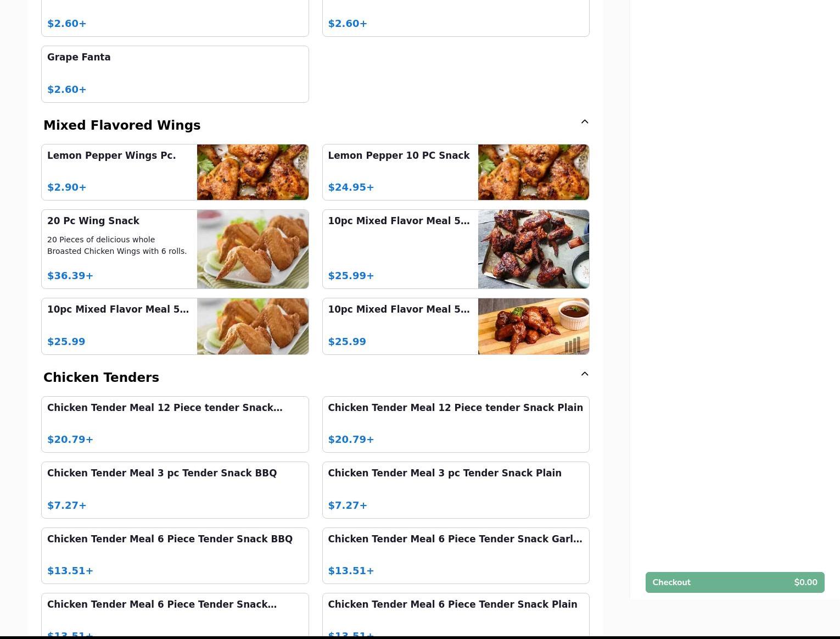Click $13.51+ price of 6 Piece Snack Garl…
The height and width of the screenshot is (639, 840).
click(351, 571)
